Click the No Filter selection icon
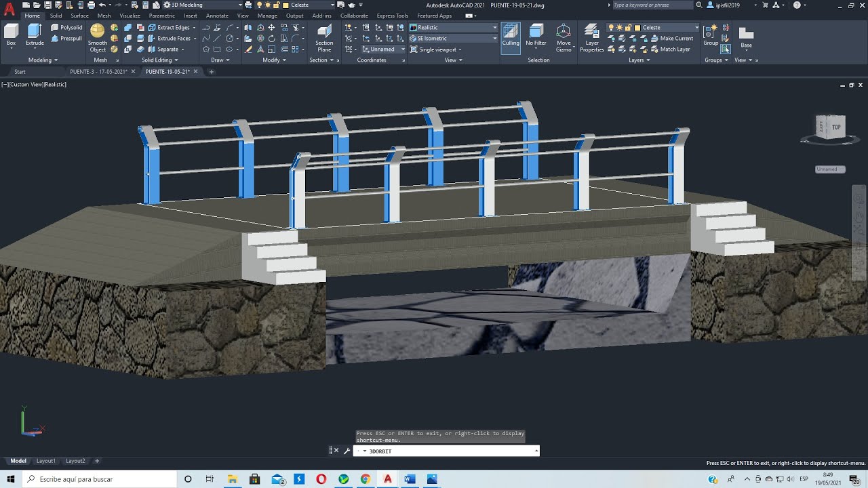 pos(536,35)
